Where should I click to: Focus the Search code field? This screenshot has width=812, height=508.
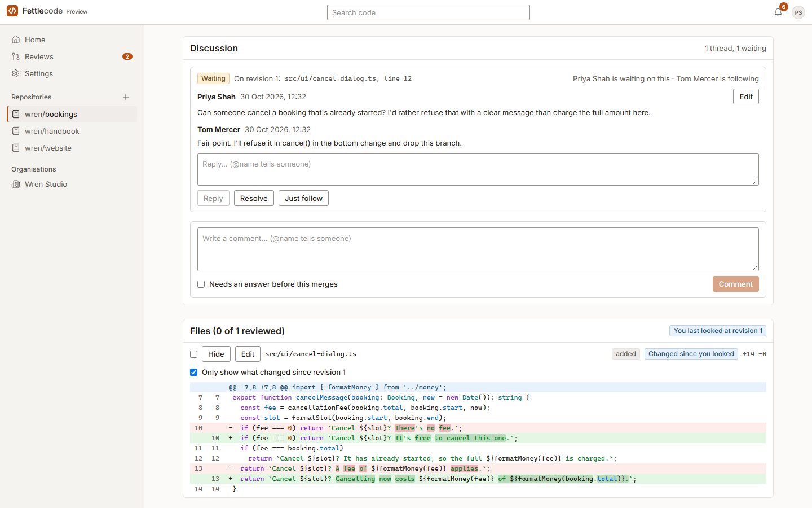pos(429,12)
